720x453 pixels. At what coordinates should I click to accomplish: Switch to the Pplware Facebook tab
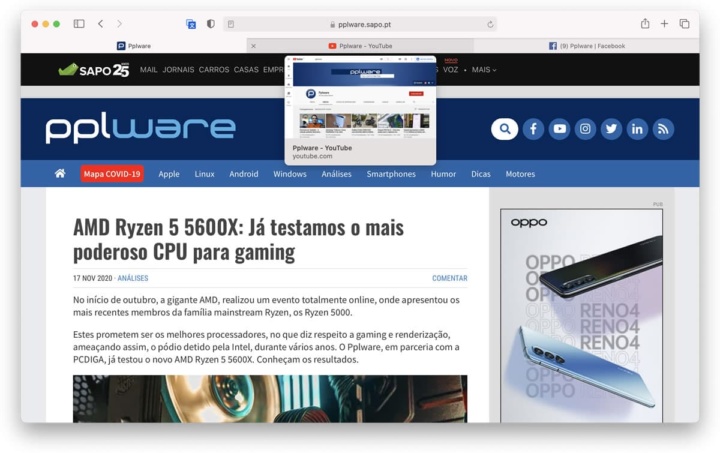pyautogui.click(x=587, y=45)
